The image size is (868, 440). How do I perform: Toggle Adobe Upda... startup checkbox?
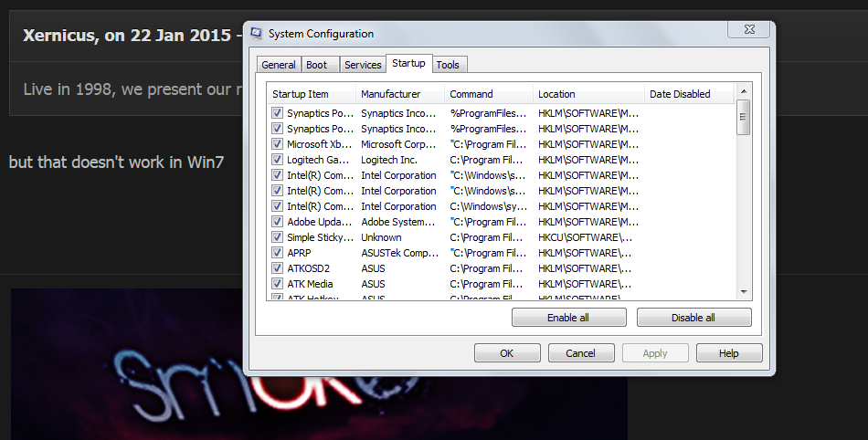tap(278, 221)
